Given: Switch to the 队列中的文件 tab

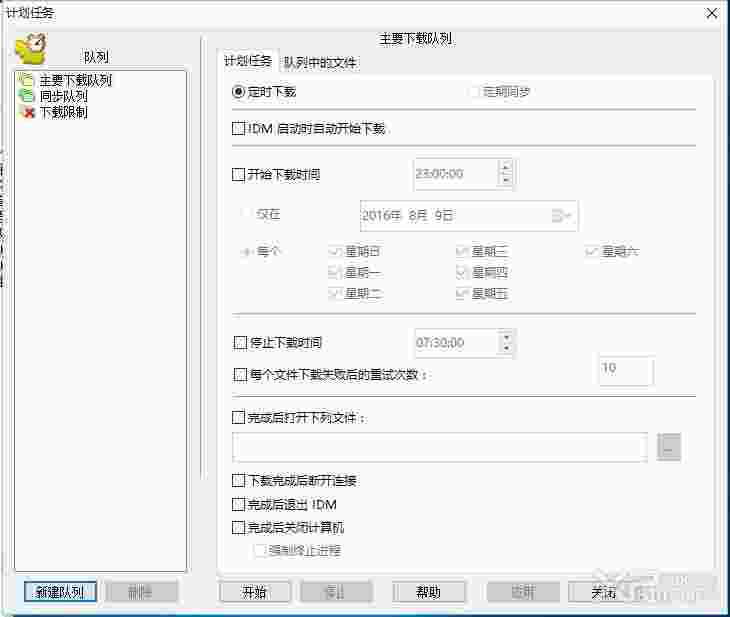Looking at the screenshot, I should tap(320, 62).
